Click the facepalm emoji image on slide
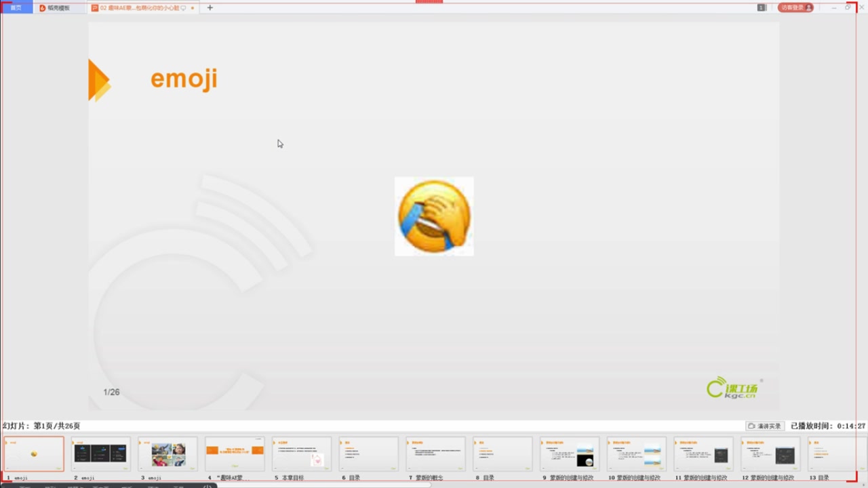Viewport: 868px width, 488px height. [x=434, y=216]
